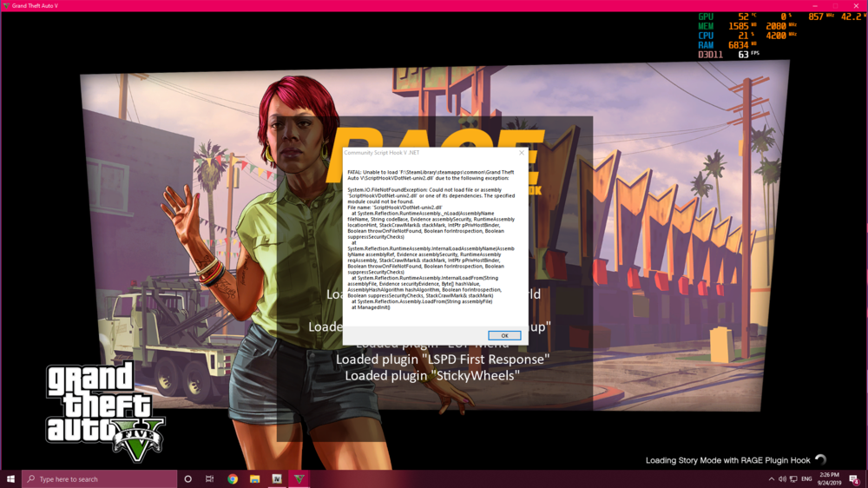Change the ENG input language
Screen dimensions: 868x488
tap(806, 479)
